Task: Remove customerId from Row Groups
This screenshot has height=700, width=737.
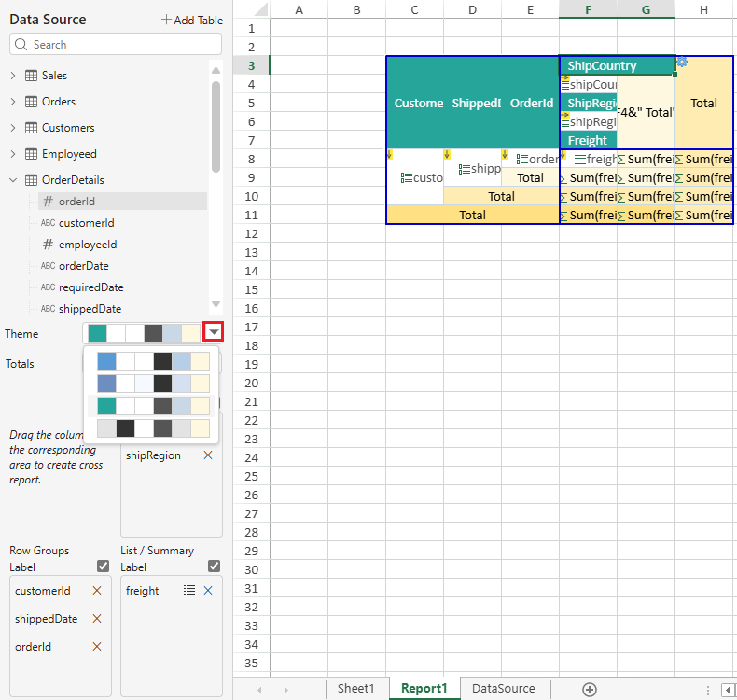Action: click(97, 591)
